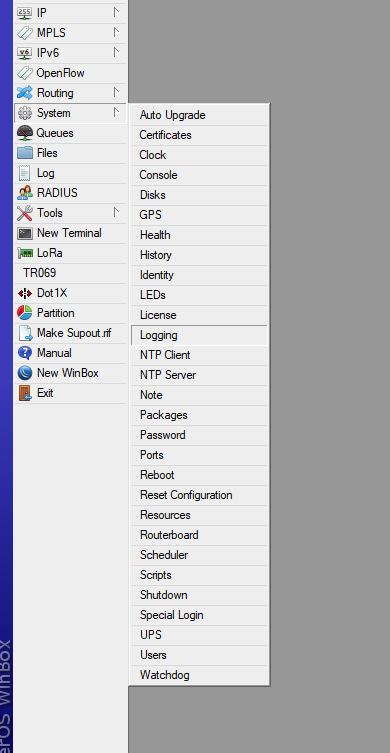Open Users from System submenu
The height and width of the screenshot is (753, 390).
[x=199, y=656]
